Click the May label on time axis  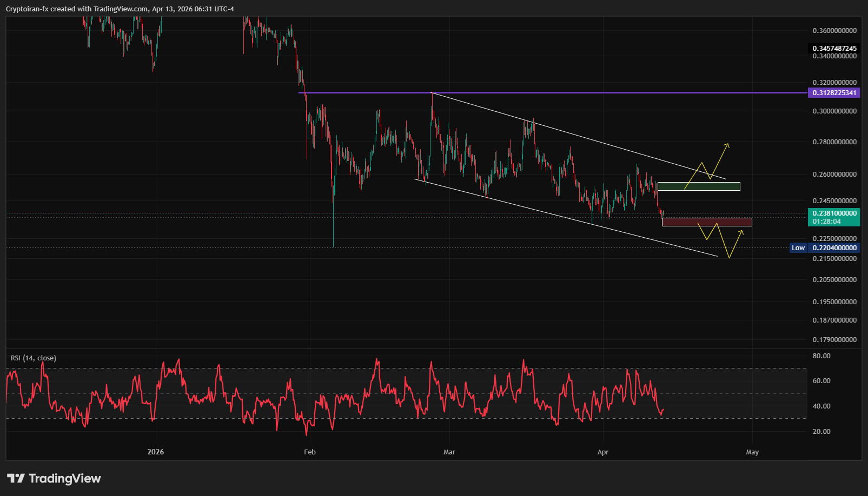click(752, 452)
